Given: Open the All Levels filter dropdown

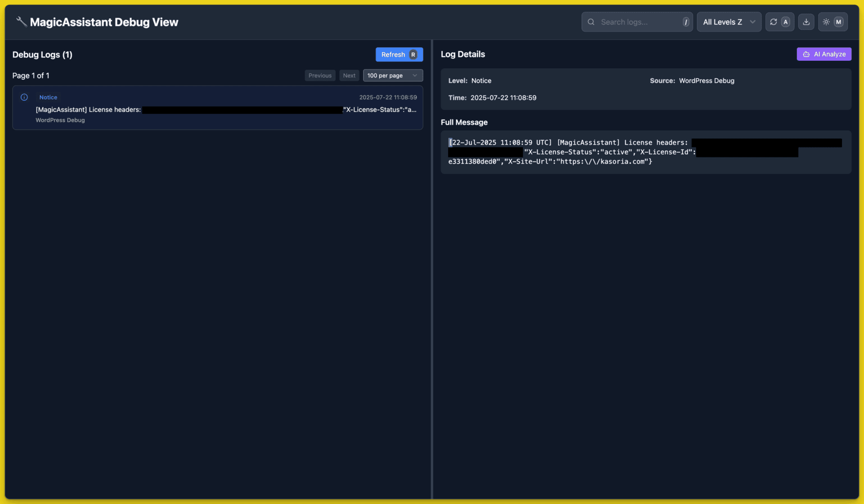Looking at the screenshot, I should tap(729, 22).
